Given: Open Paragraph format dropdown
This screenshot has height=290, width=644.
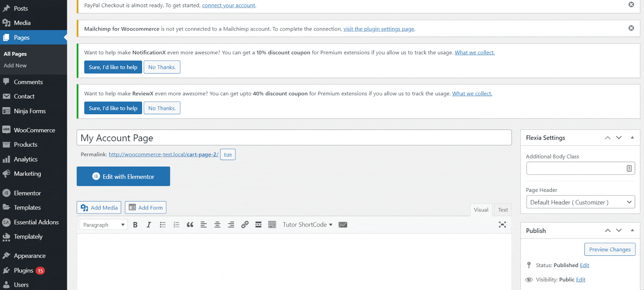Looking at the screenshot, I should pos(103,225).
